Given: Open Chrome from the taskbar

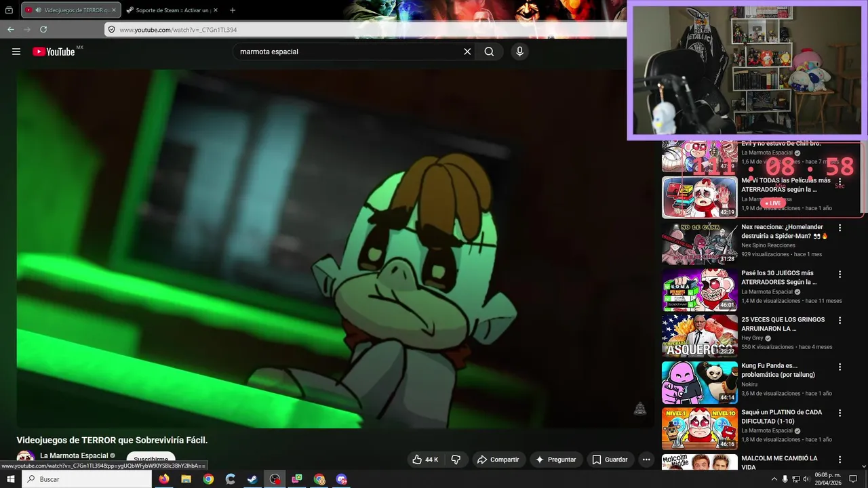Looking at the screenshot, I should [x=208, y=479].
